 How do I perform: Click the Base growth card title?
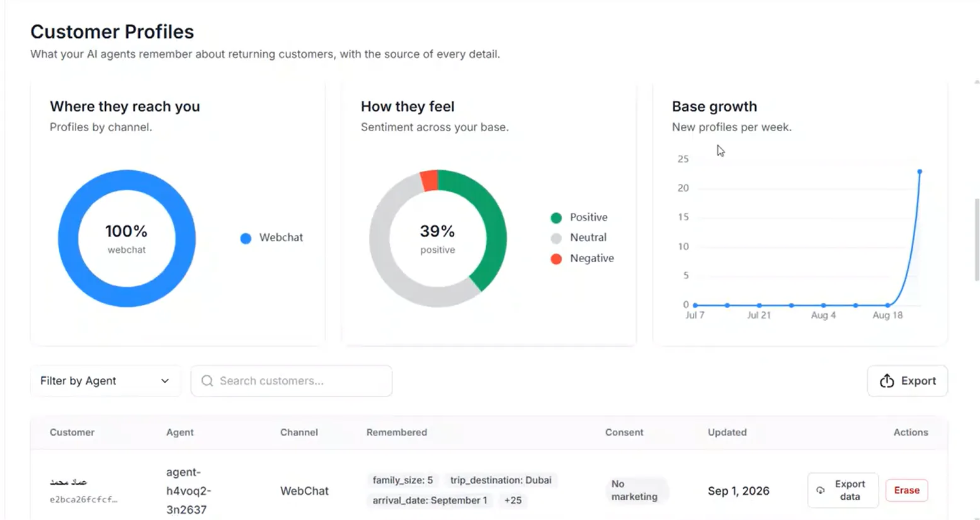tap(714, 107)
